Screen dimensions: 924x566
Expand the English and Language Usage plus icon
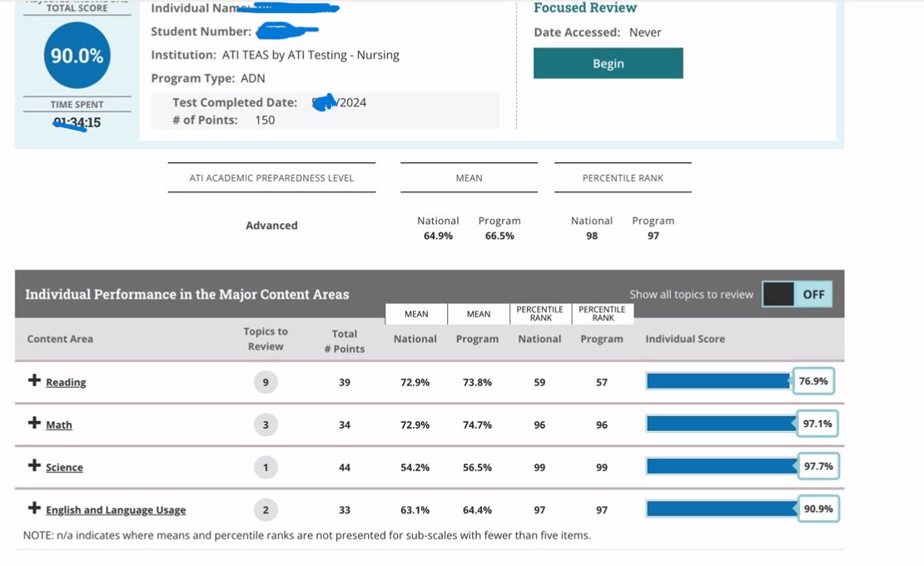[34, 508]
